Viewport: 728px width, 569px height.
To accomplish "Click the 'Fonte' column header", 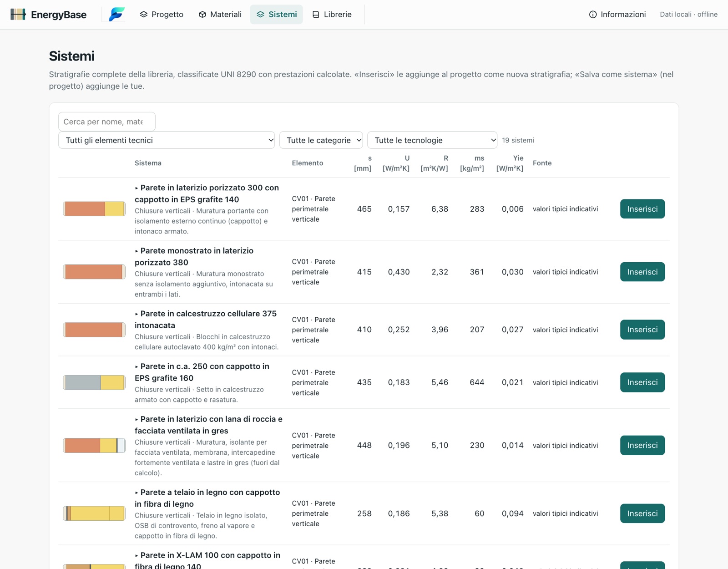I will 542,163.
